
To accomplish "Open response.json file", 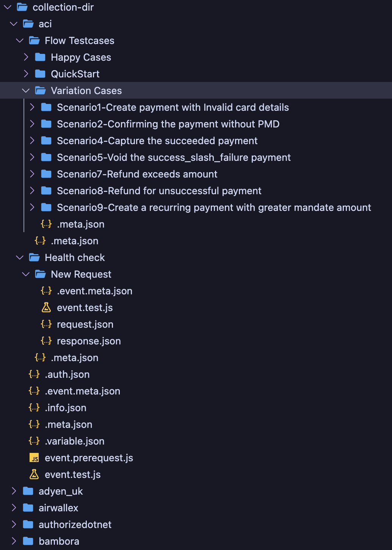I will pos(89,341).
